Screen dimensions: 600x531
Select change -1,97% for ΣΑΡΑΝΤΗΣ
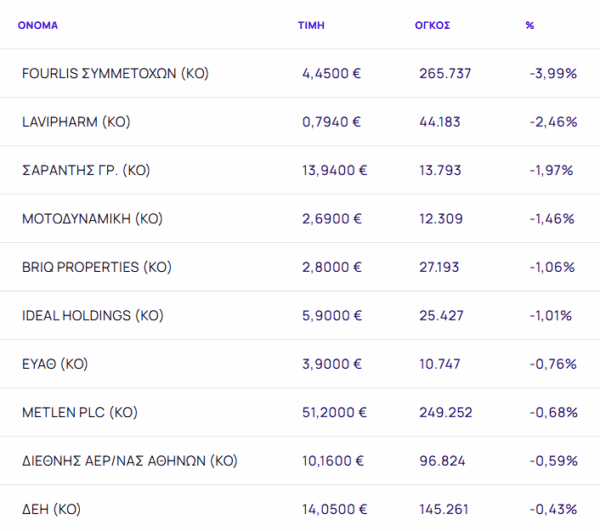tap(551, 170)
